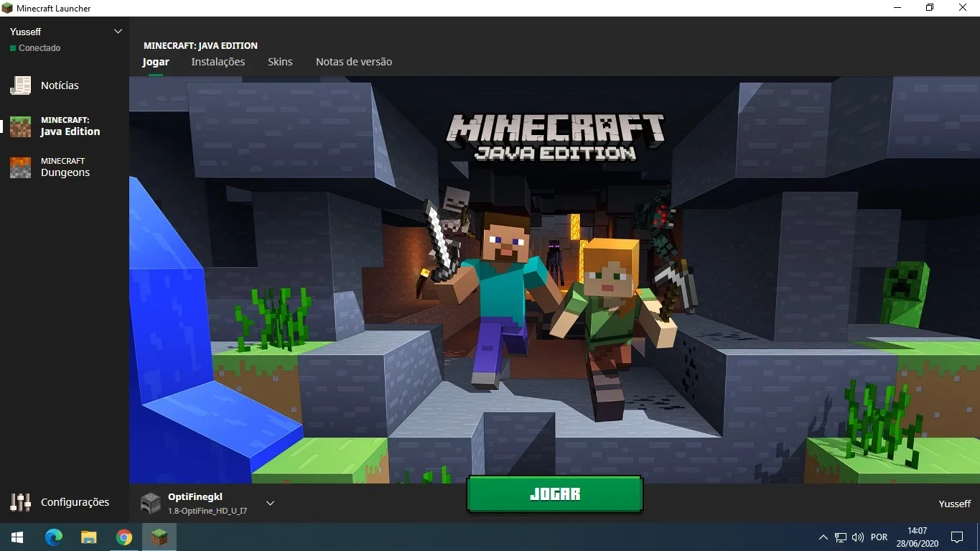Open Configurações from the sidebar
The height and width of the screenshot is (551, 980).
tap(60, 502)
